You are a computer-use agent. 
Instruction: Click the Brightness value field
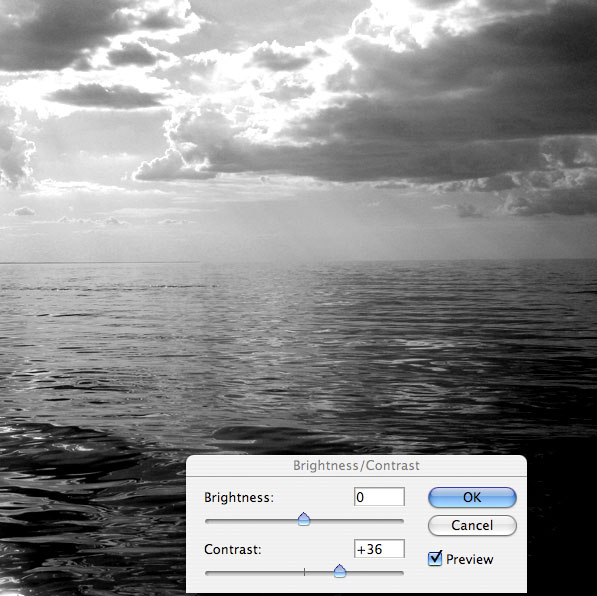click(379, 497)
